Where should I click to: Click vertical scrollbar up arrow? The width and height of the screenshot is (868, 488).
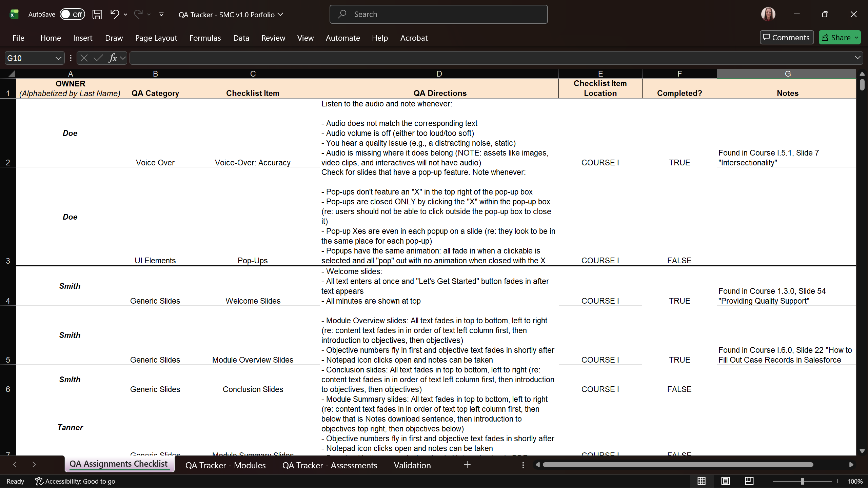coord(862,74)
